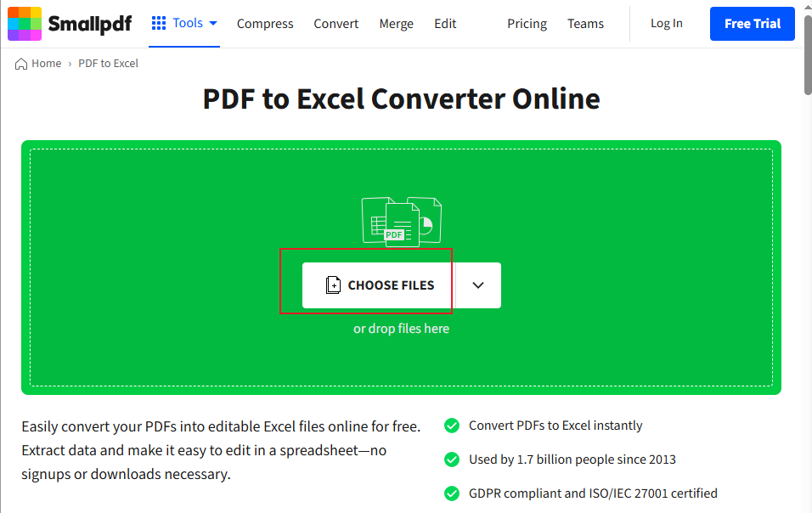
Task: Open the Pricing page
Action: click(527, 24)
